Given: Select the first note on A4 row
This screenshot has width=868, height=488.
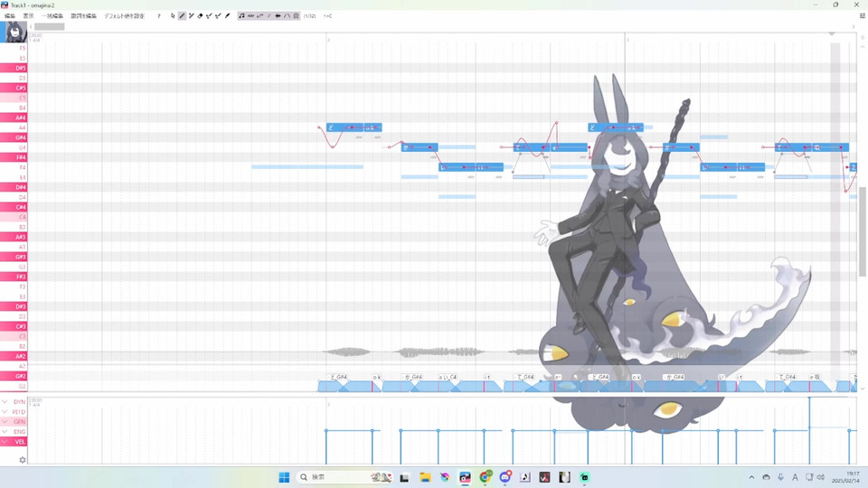Looking at the screenshot, I should [x=344, y=127].
